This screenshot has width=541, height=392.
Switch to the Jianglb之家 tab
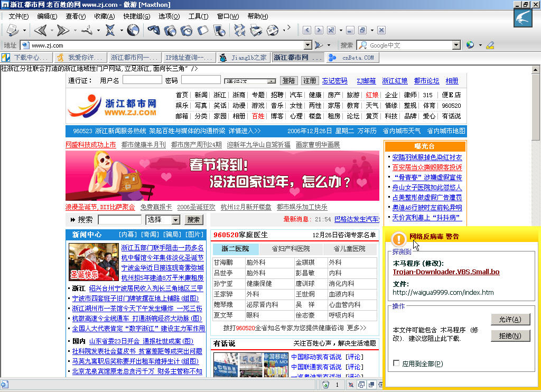(x=243, y=58)
